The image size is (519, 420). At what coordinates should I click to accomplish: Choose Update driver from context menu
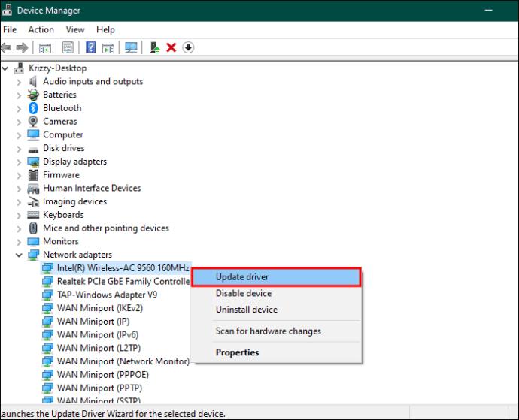(276, 277)
